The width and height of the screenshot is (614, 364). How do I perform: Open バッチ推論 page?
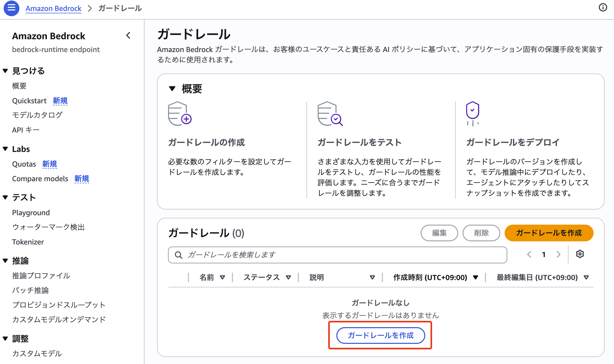click(30, 290)
